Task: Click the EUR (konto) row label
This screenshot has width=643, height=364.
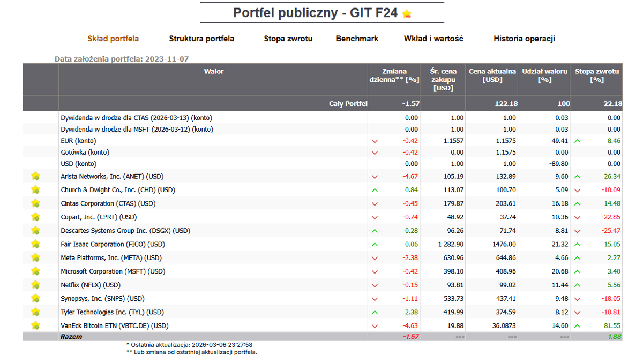Action: point(78,141)
